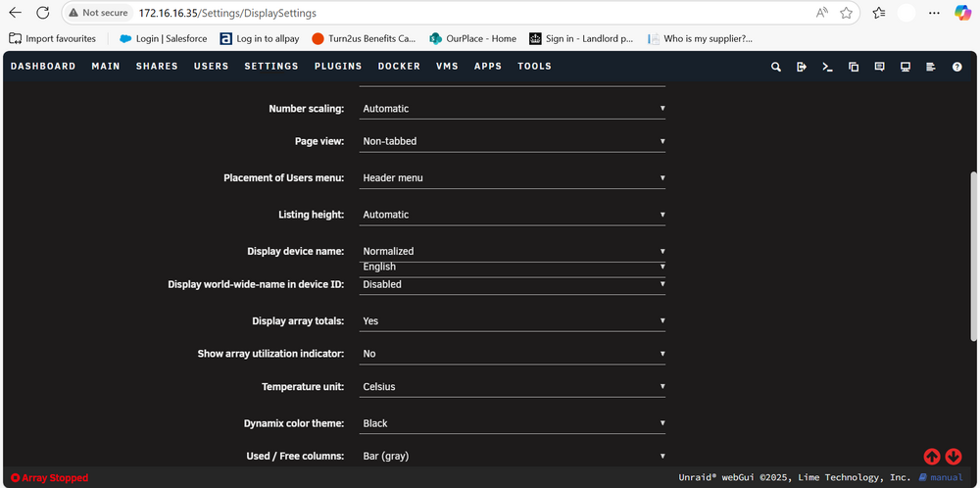Image resolution: width=980 pixels, height=488 pixels.
Task: Open Sign in - Landlord bookmark
Action: pyautogui.click(x=581, y=39)
